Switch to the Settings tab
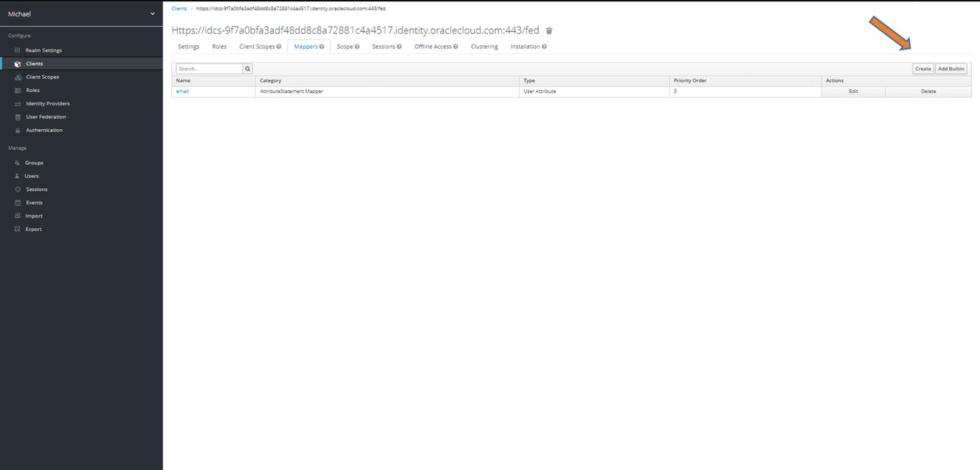Image resolution: width=980 pixels, height=470 pixels. click(x=188, y=46)
